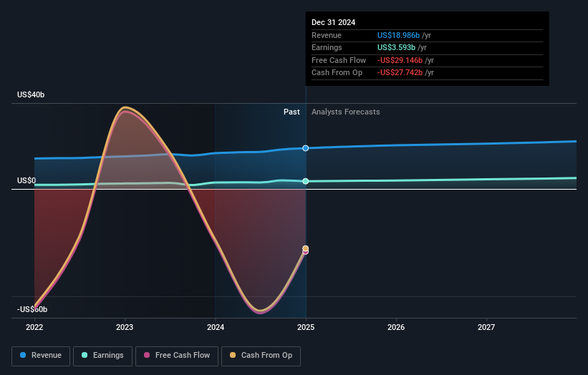Viewport: 588px width, 375px height.
Task: Select the Revenue data point at 2025
Action: point(306,148)
